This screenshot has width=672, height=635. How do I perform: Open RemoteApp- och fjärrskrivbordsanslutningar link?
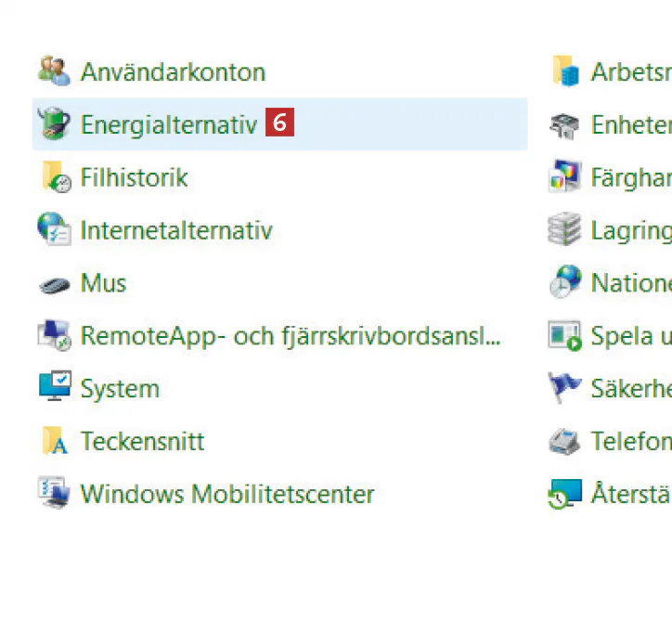click(x=291, y=336)
